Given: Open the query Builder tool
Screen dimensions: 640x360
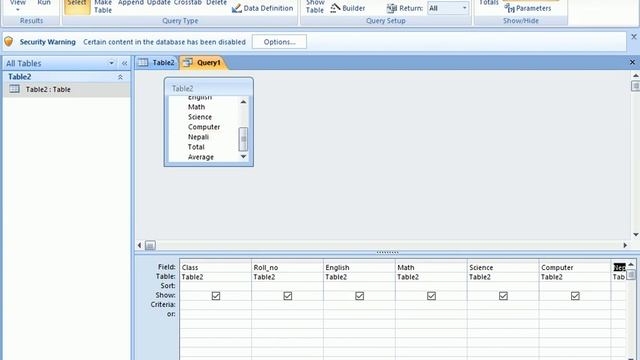Looking at the screenshot, I should point(348,8).
